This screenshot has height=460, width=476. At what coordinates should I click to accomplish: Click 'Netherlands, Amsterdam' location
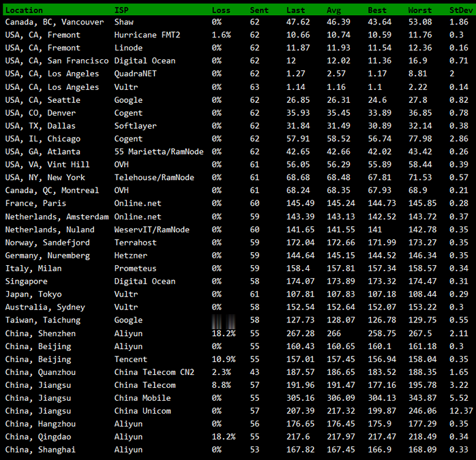coord(57,217)
